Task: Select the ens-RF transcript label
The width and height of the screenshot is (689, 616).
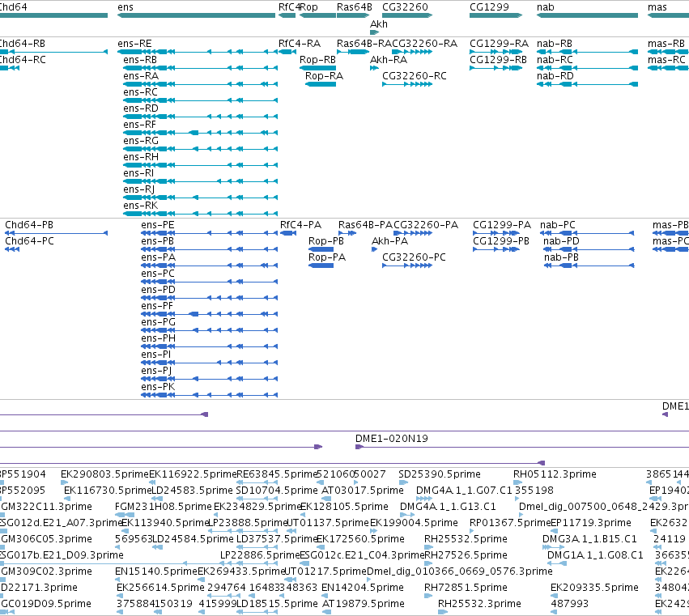Action: [139, 125]
